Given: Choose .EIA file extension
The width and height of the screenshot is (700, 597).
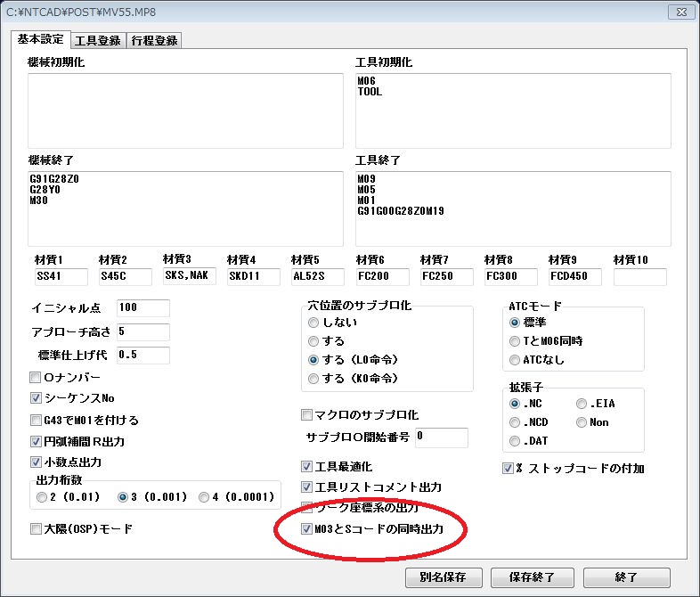Looking at the screenshot, I should coord(582,404).
